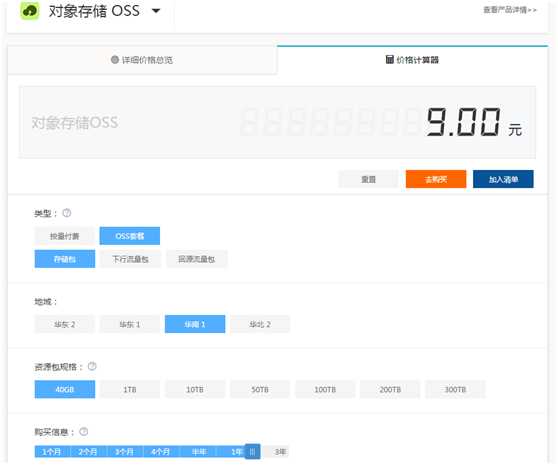This screenshot has height=465, width=558.
Task: Click the duration slider drag handle
Action: pos(253,452)
